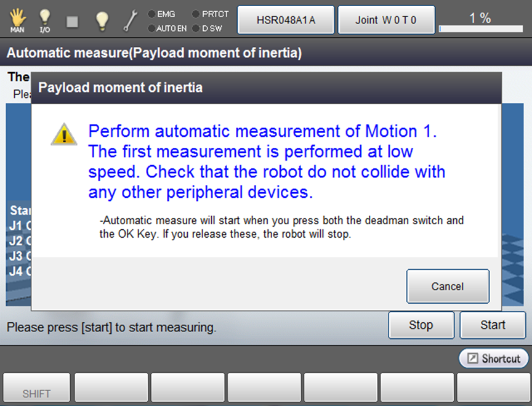Click the MAN manual mode hand icon

[x=17, y=20]
